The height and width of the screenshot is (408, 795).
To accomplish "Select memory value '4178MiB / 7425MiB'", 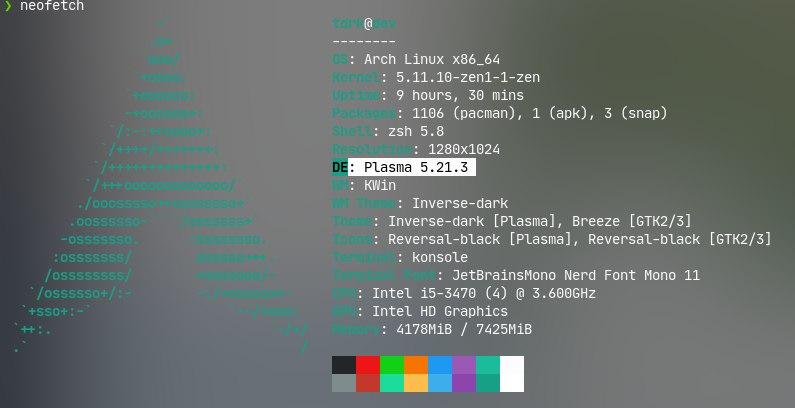I will click(464, 329).
